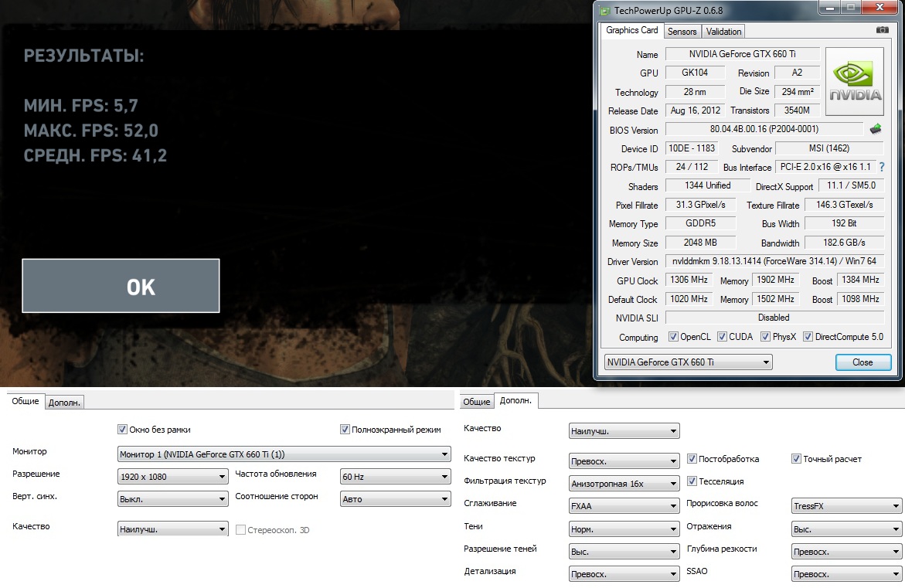
Task: Click the GPU-Z screenshot camera icon
Action: click(x=882, y=30)
